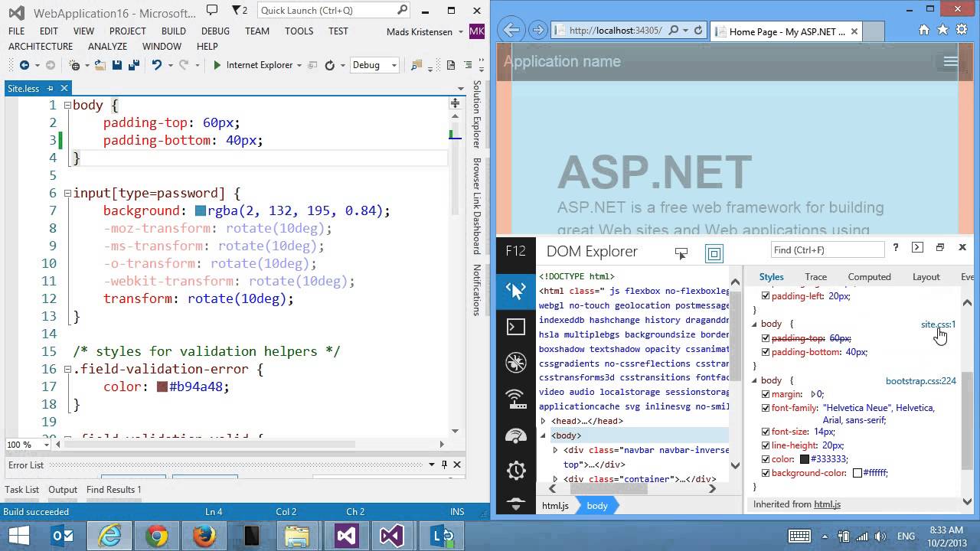Uncheck the color property checkbox
Image resolution: width=980 pixels, height=551 pixels.
tap(765, 459)
